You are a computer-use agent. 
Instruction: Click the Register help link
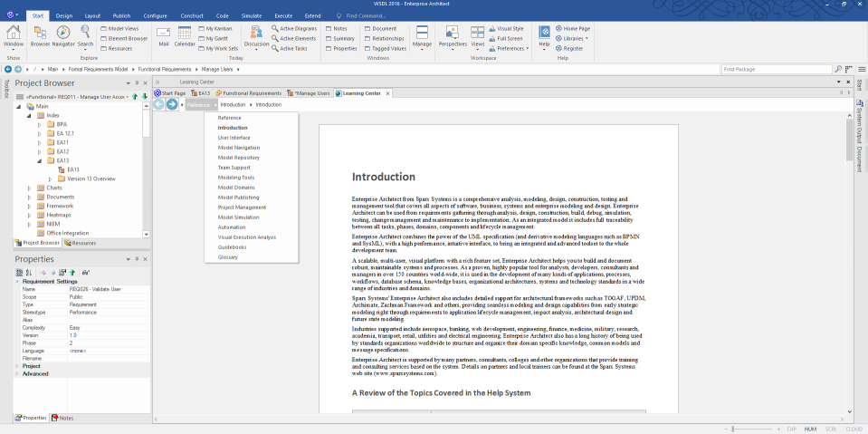tap(569, 48)
